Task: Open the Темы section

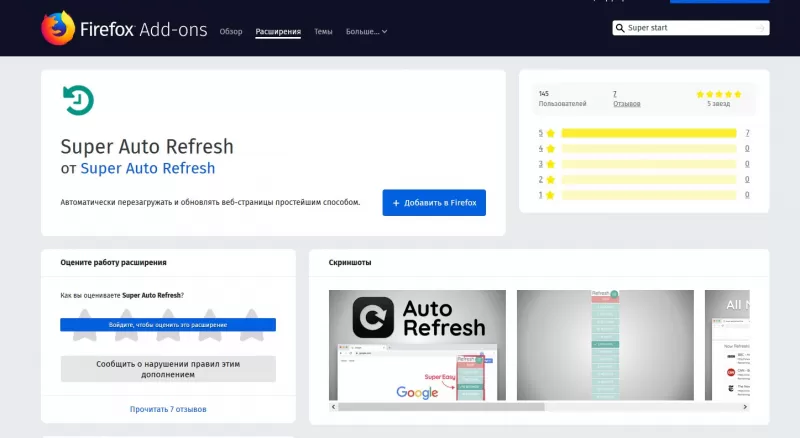Action: (x=323, y=32)
